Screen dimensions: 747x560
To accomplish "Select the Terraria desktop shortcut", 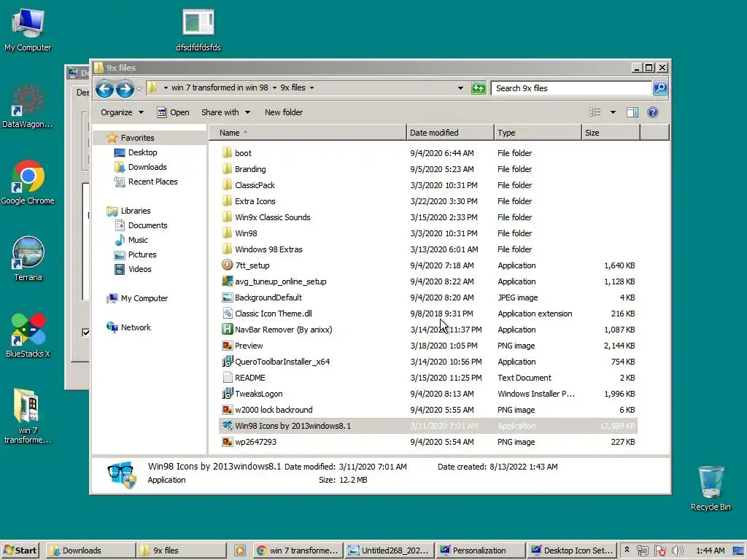I will [x=28, y=260].
